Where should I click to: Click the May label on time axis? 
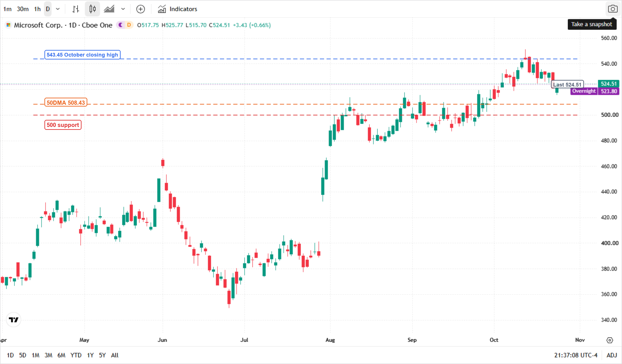84,340
